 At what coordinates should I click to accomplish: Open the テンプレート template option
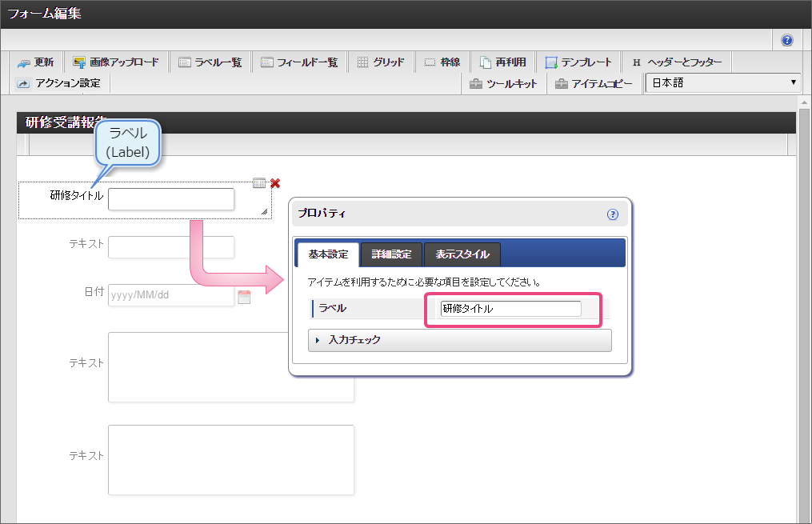pos(578,62)
